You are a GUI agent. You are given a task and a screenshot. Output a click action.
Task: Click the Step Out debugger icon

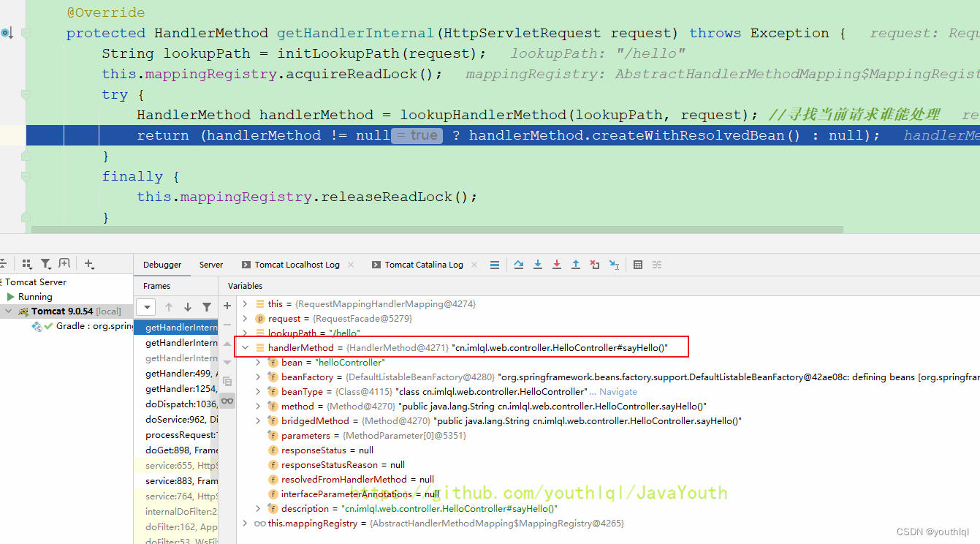pyautogui.click(x=576, y=265)
